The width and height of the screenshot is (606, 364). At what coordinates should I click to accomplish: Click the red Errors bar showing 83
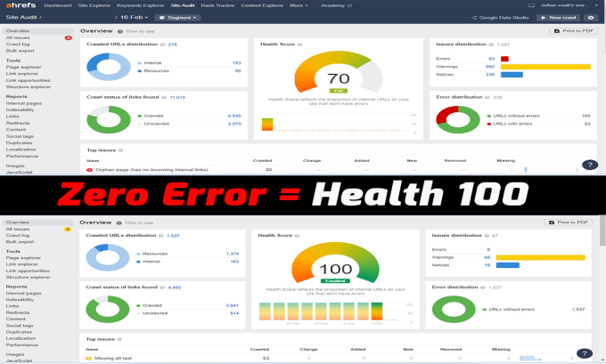[504, 59]
